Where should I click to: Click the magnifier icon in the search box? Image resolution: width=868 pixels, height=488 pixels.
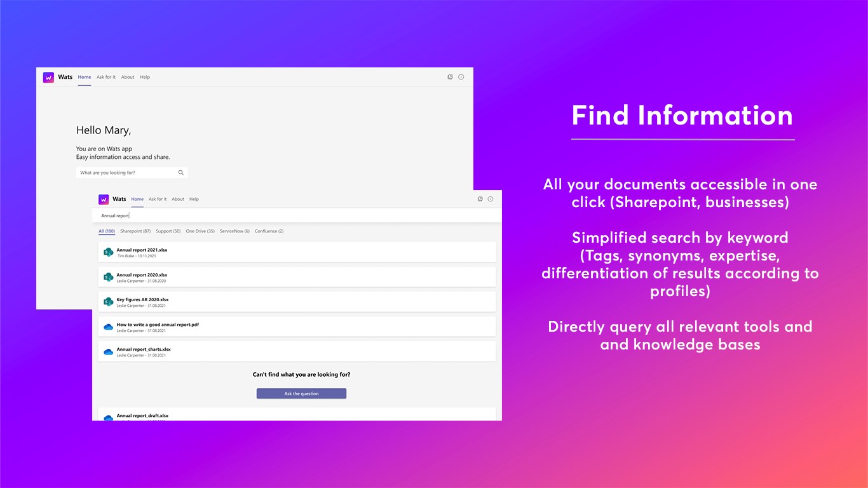pyautogui.click(x=180, y=173)
